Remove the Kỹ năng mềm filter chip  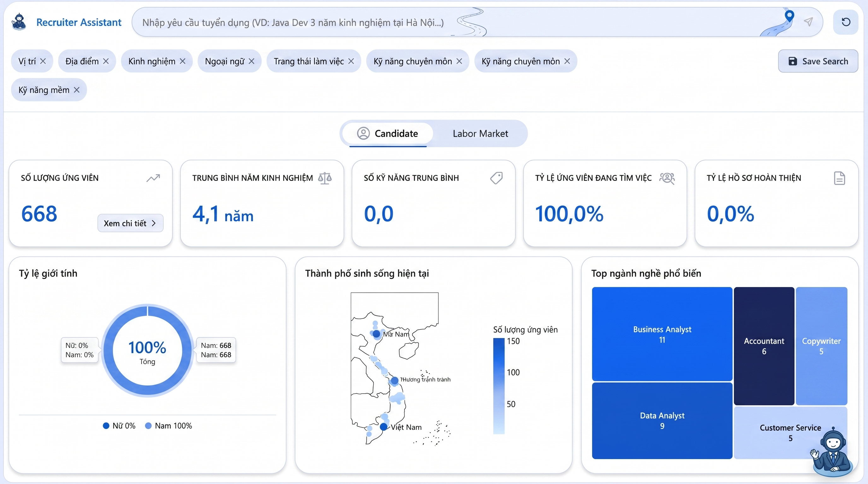point(77,90)
